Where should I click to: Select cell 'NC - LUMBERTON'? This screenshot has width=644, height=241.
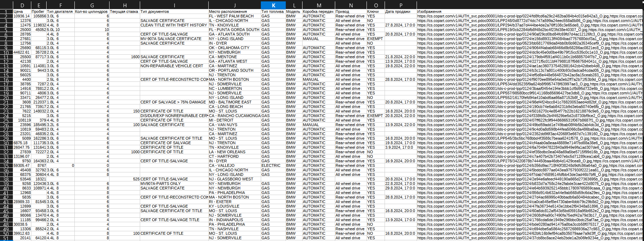[x=235, y=88]
